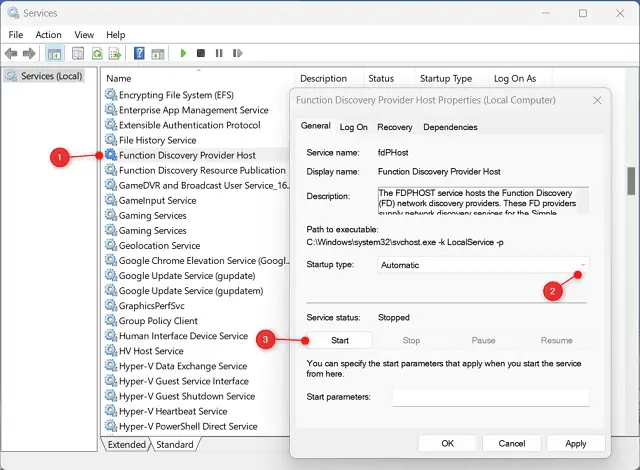640x470 pixels.
Task: Click the Apply button in the dialog
Action: [575, 443]
